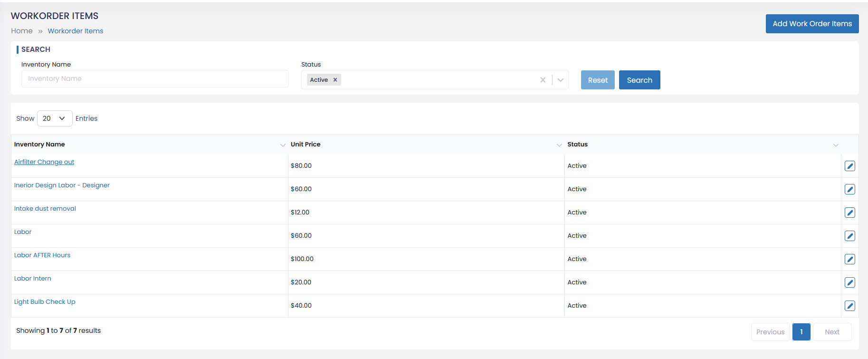868x359 pixels.
Task: Open edit pencil for Intake dust removal
Action: pyautogui.click(x=849, y=213)
